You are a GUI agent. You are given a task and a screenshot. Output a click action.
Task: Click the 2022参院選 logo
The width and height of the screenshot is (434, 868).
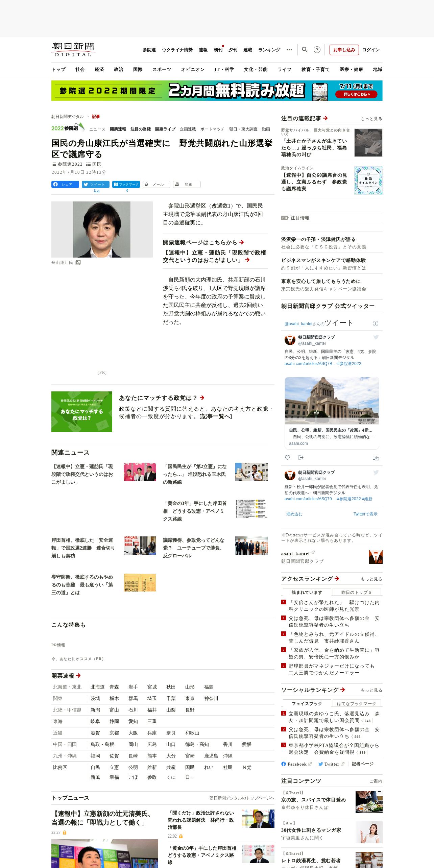(x=68, y=128)
